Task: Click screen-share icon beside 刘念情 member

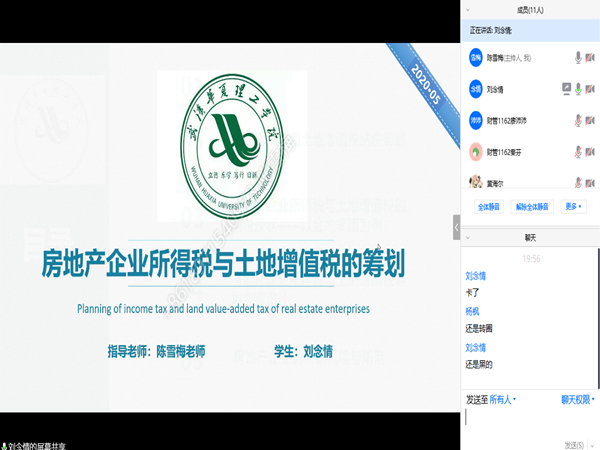Action: (566, 89)
